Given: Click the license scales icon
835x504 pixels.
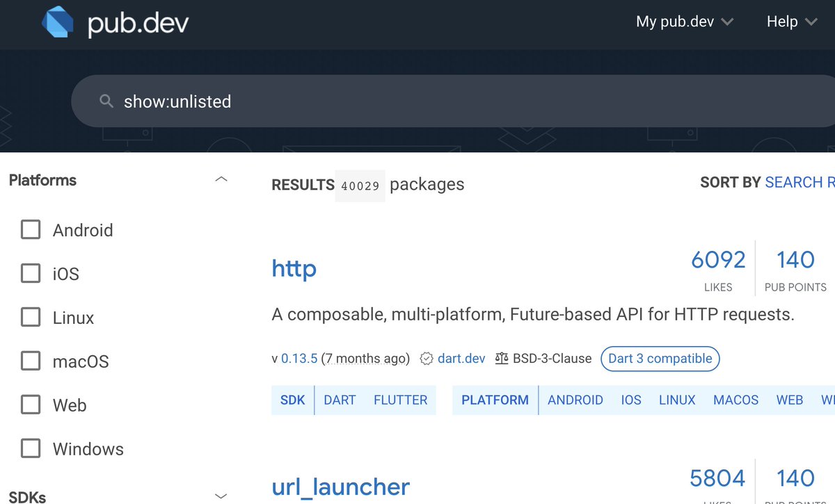Looking at the screenshot, I should pos(502,359).
